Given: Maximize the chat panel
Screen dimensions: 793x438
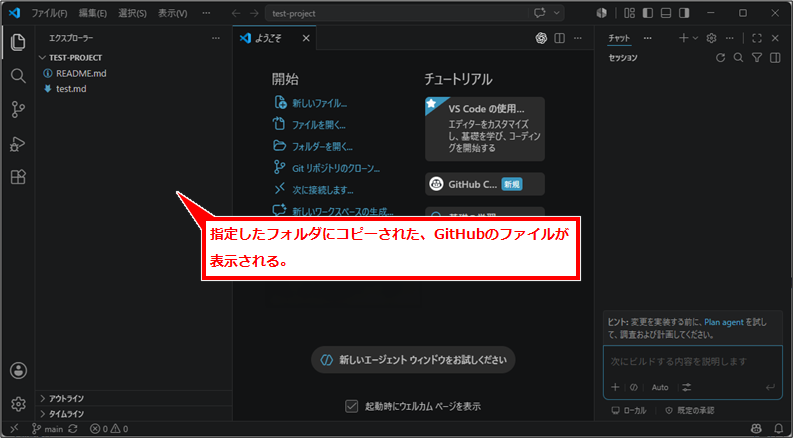Looking at the screenshot, I should [757, 38].
